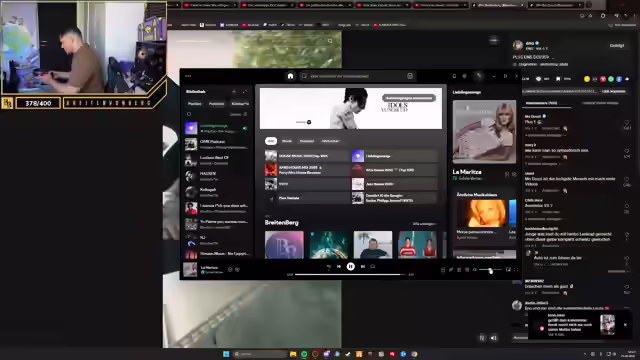Click La Maritza title in now playing panel
Viewport: 640px width, 360px height.
point(467,172)
